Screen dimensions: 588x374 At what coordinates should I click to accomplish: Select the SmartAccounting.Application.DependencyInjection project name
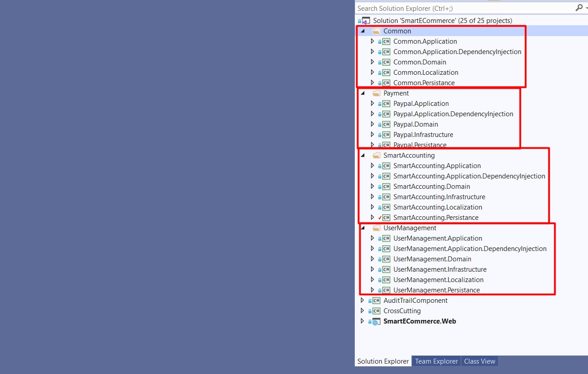pos(469,176)
